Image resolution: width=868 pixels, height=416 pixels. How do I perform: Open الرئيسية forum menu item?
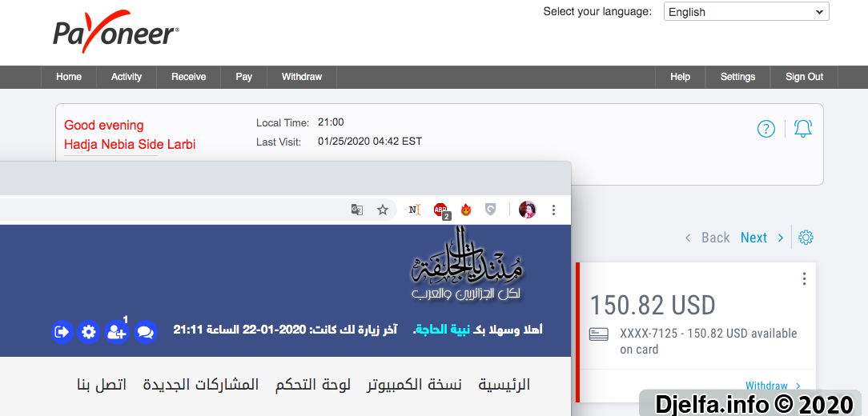pos(504,385)
